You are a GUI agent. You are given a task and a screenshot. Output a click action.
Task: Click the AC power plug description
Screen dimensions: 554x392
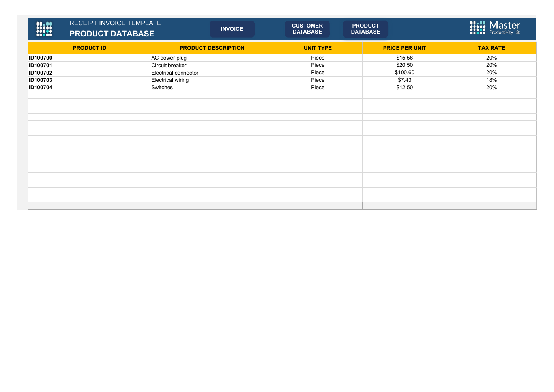212,58
